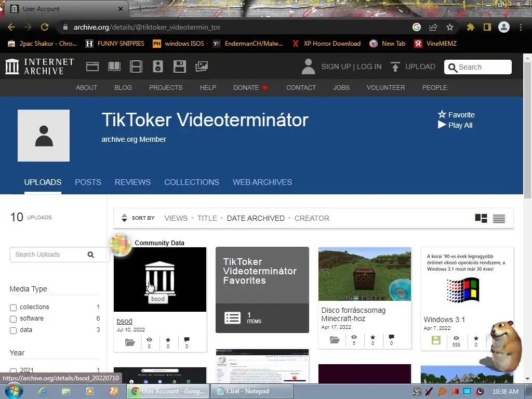532x399 pixels.
Task: Click the LOG IN link
Action: point(369,66)
